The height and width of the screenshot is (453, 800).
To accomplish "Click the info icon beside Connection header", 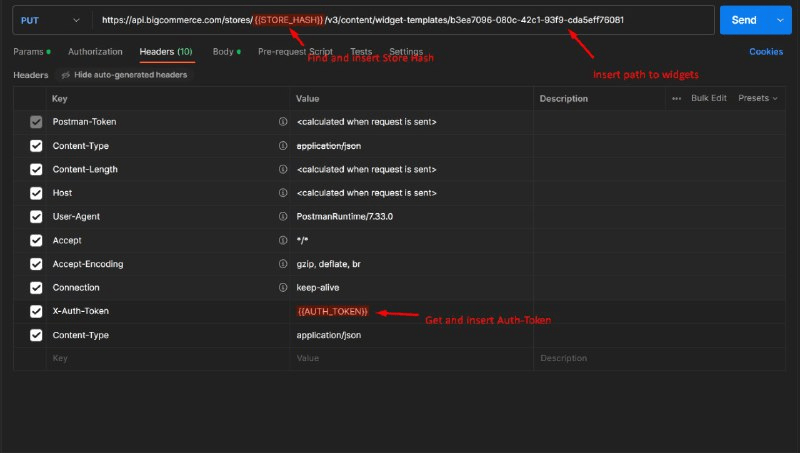I will click(283, 288).
